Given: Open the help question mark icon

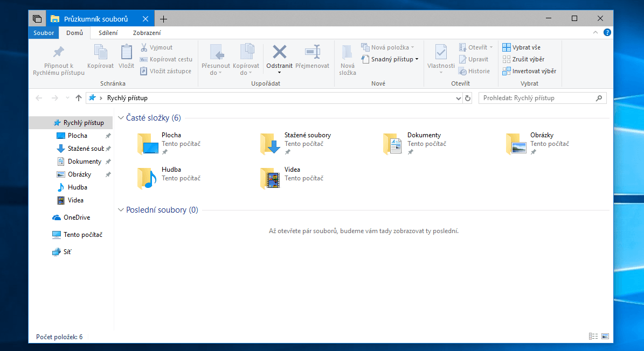Looking at the screenshot, I should point(607,33).
